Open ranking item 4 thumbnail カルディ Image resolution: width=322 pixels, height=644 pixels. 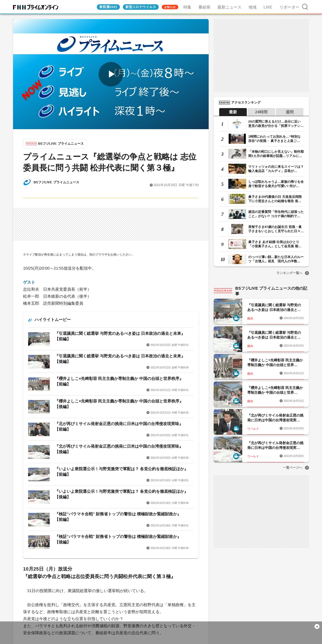(237, 169)
